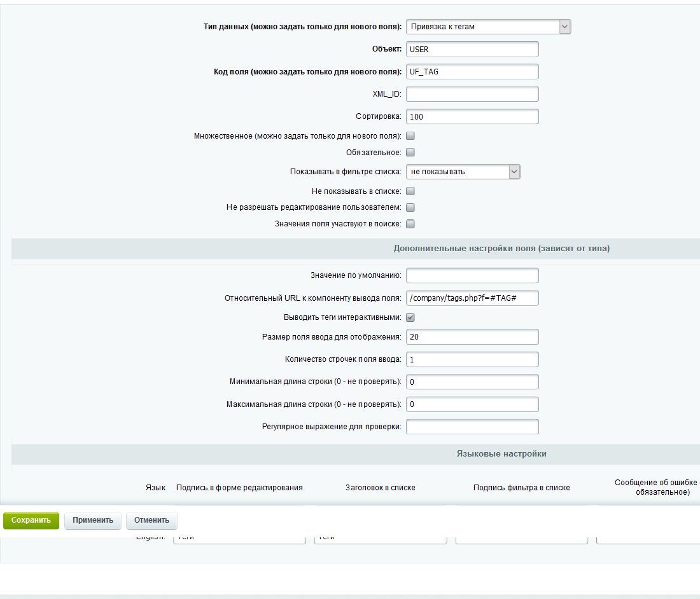Viewport: 700px width, 599px height.
Task: Click the green 'Сохранить' button
Action: [31, 520]
